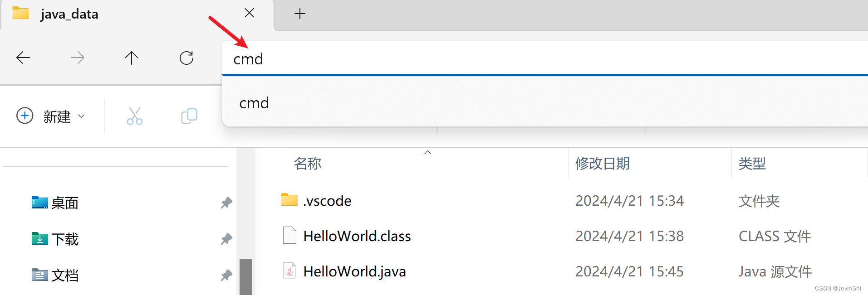
Task: Click the date 2024/4/21 15:45
Action: tap(629, 271)
